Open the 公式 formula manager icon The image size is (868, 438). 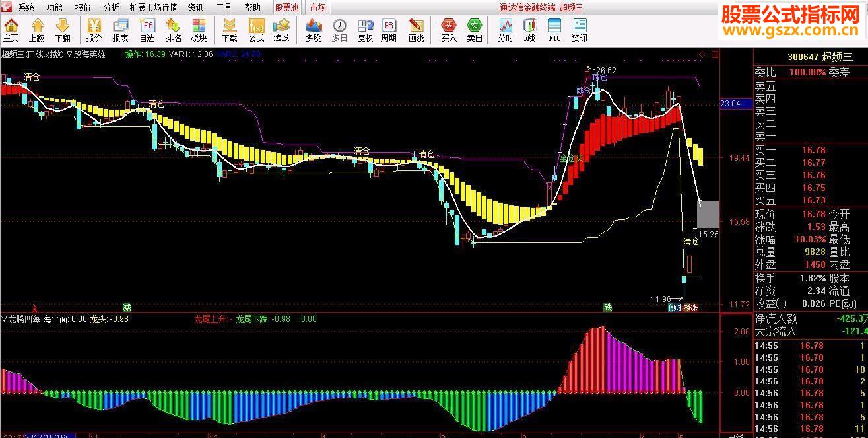click(256, 30)
